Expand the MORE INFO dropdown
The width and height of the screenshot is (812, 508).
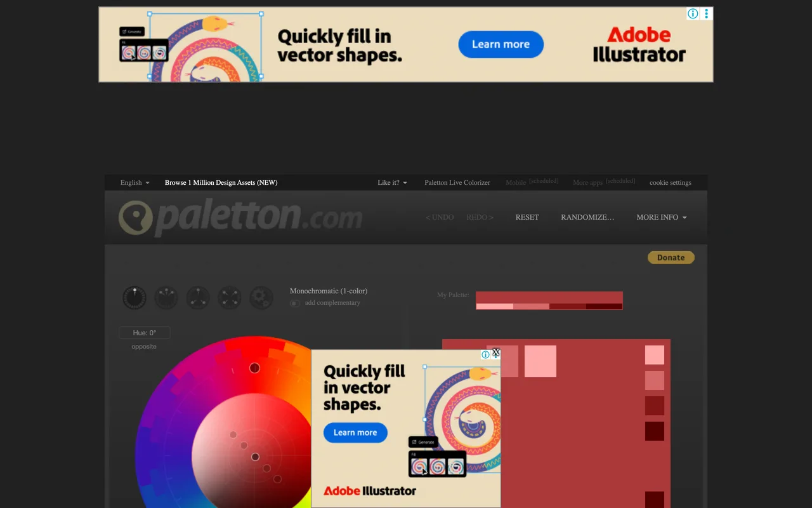[x=662, y=217]
